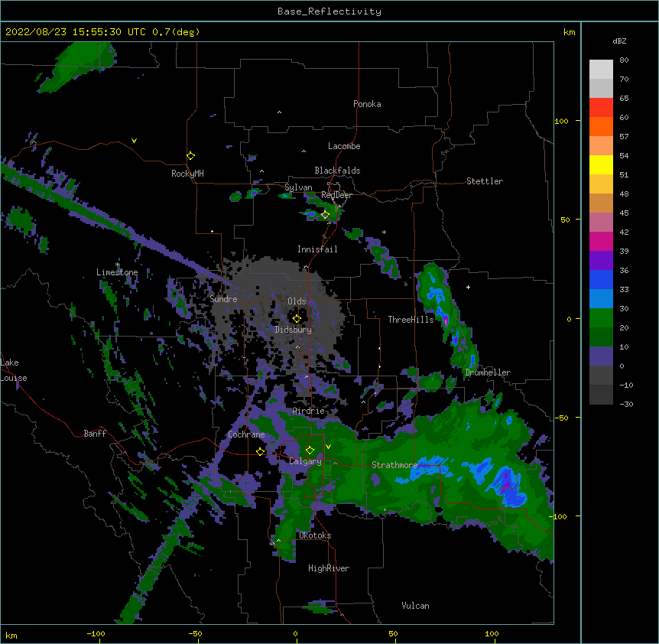Click the Cochrane label
This screenshot has width=659, height=644.
coord(246,434)
